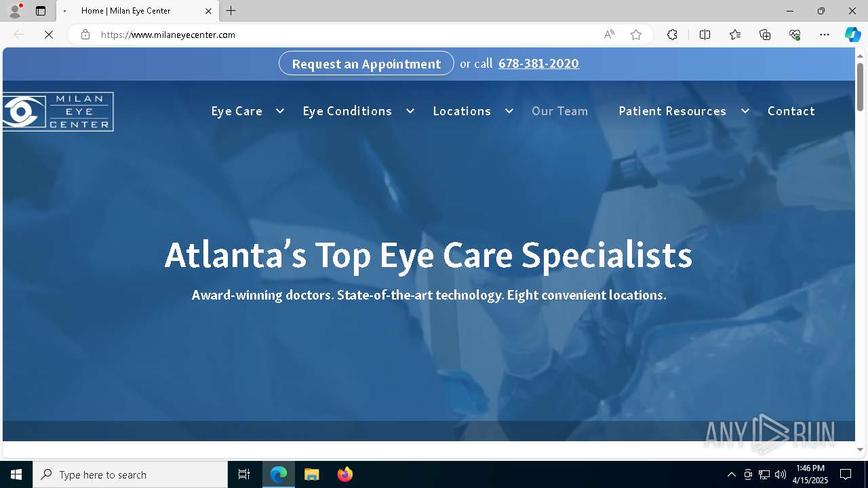Screen dimensions: 868x488
Task: Expand the Eye Care chevron
Action: (279, 111)
